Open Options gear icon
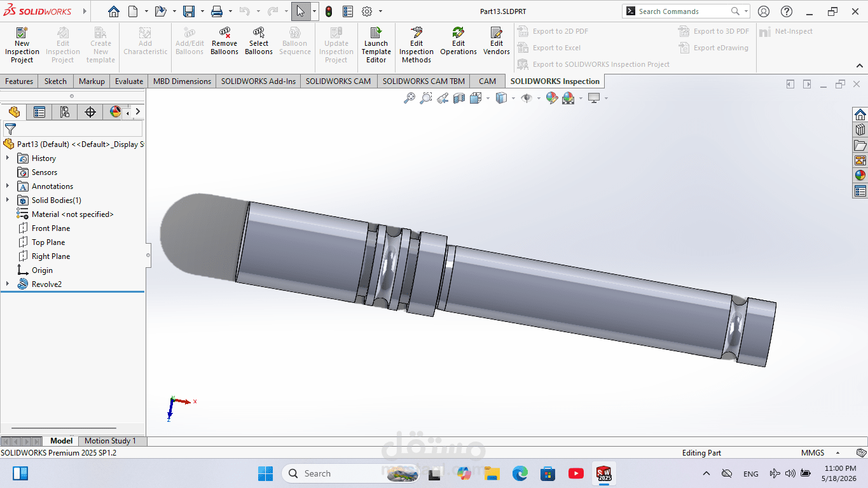Screen dimensions: 868x488 point(367,11)
